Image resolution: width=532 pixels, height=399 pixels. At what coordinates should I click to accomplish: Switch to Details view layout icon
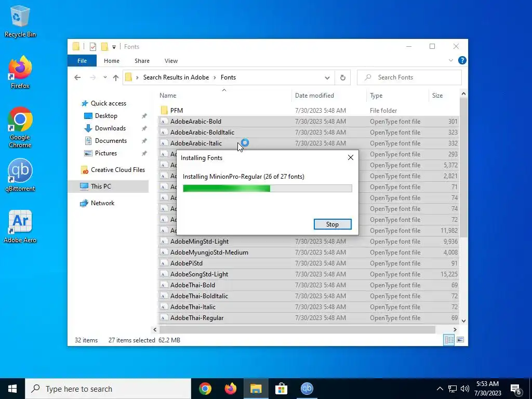[449, 340]
